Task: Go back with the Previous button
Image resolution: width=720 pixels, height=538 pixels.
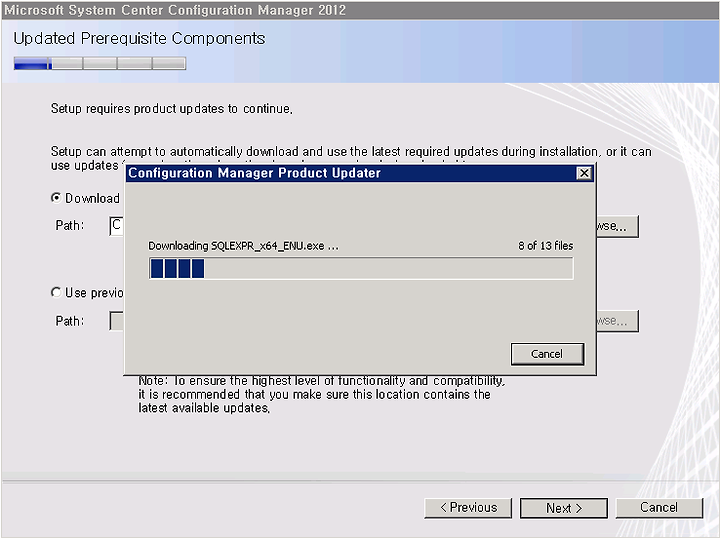Action: pos(468,508)
